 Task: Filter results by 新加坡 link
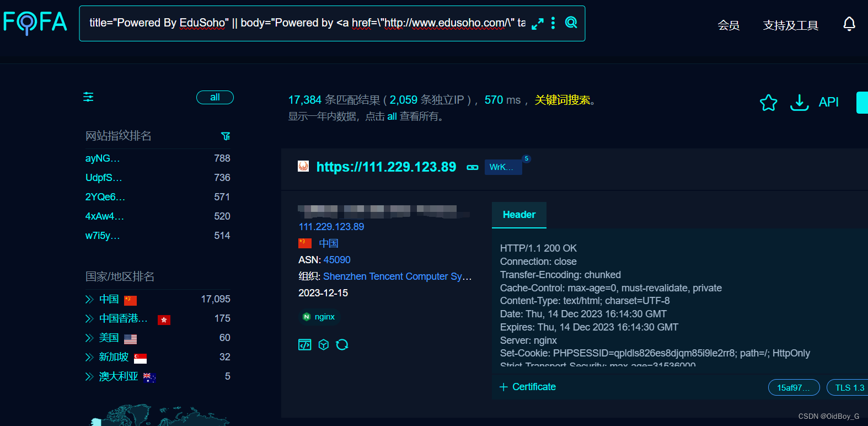click(114, 357)
